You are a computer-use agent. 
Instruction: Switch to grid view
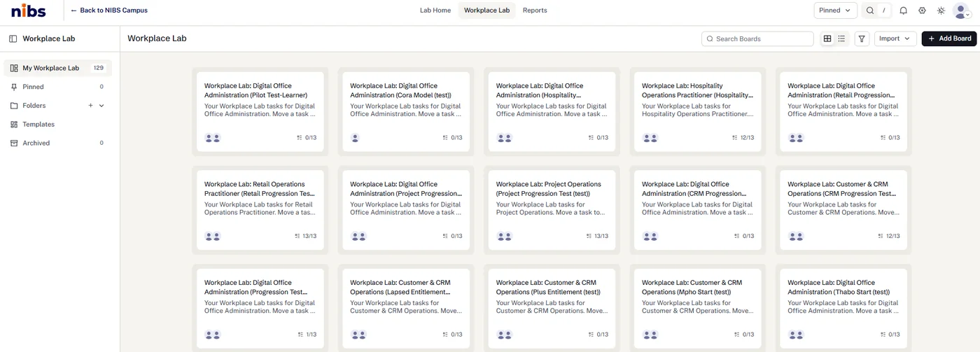click(827, 38)
